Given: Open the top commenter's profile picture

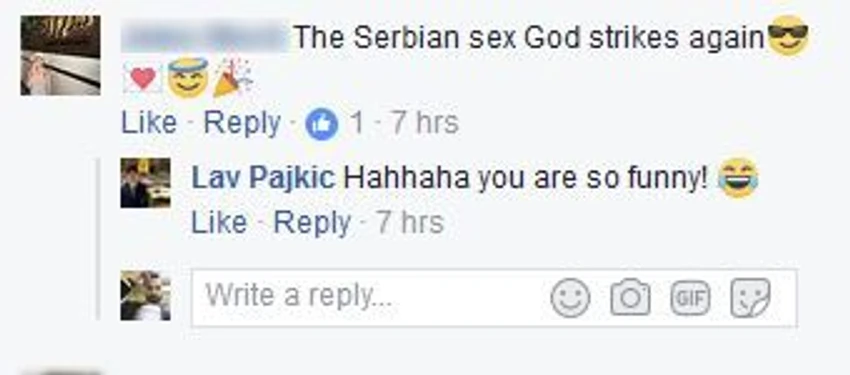Looking at the screenshot, I should [x=60, y=55].
